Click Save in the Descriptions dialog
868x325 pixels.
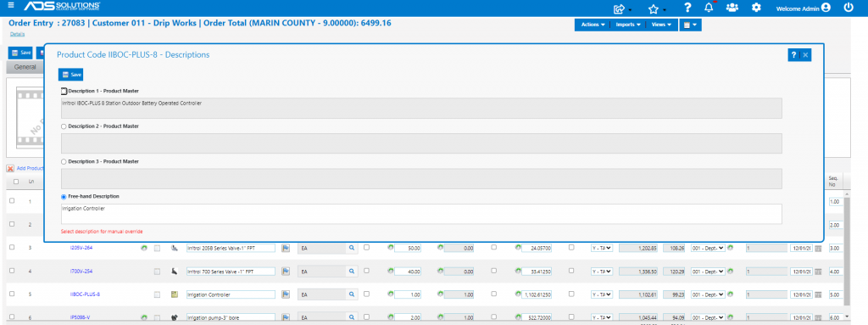(71, 75)
